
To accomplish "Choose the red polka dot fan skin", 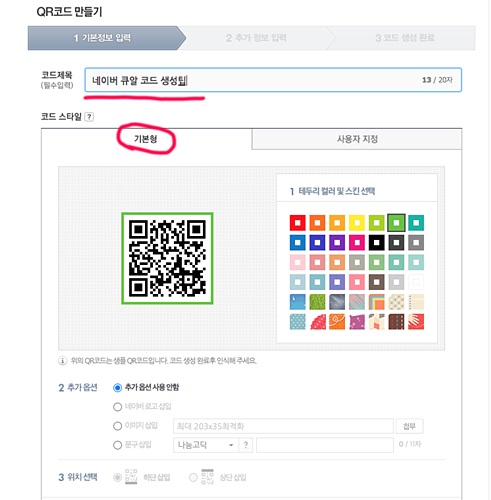I will click(x=317, y=322).
